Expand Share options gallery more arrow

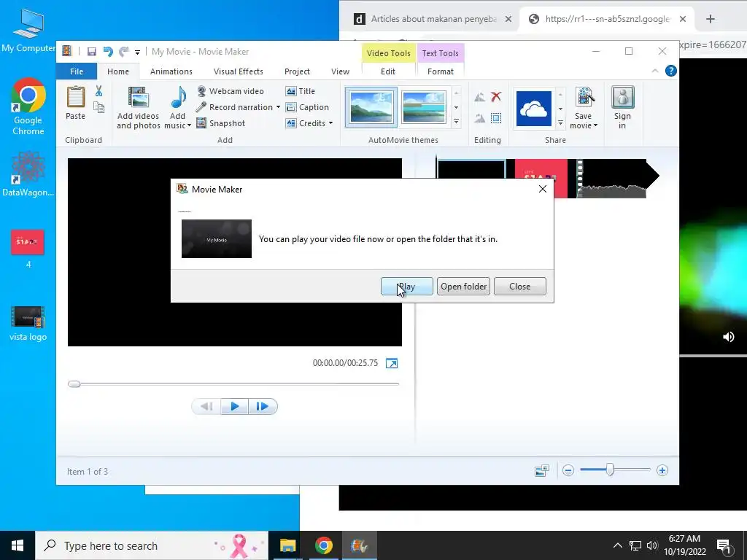(561, 122)
